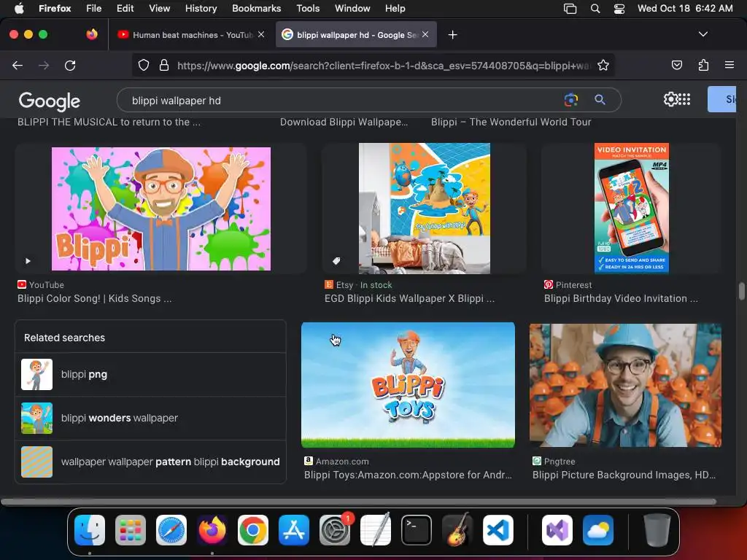Close the blippi wallpaper hd tab
The height and width of the screenshot is (560, 747).
point(425,34)
